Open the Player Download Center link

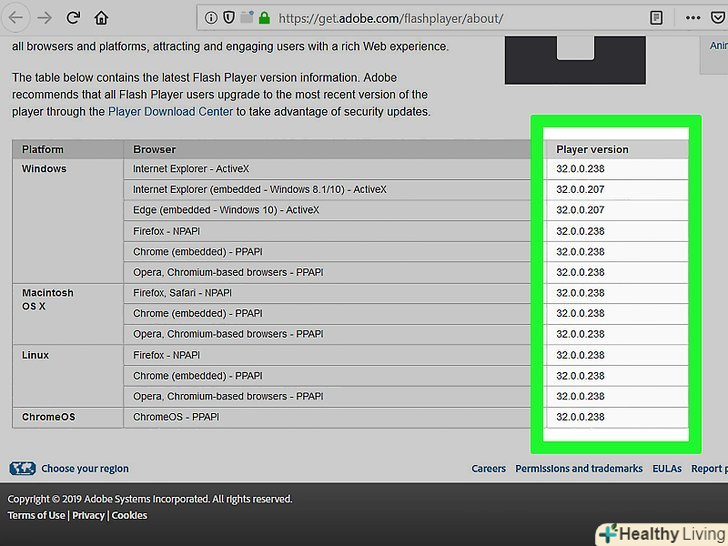170,112
